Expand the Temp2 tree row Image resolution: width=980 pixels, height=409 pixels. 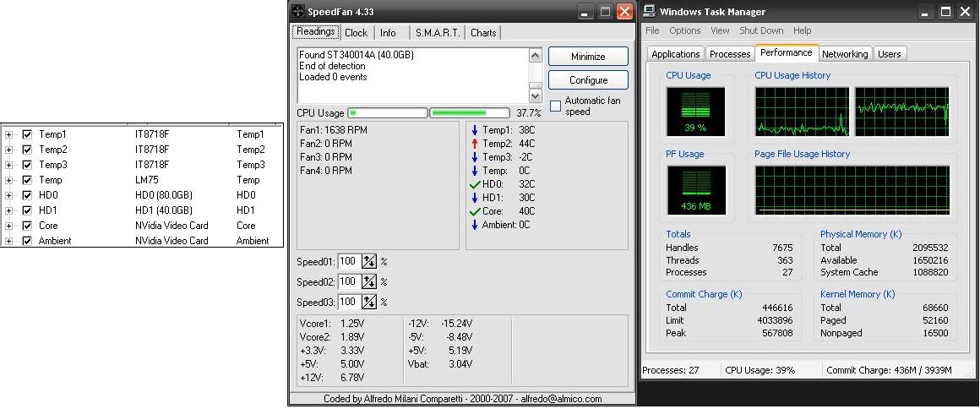[8, 150]
